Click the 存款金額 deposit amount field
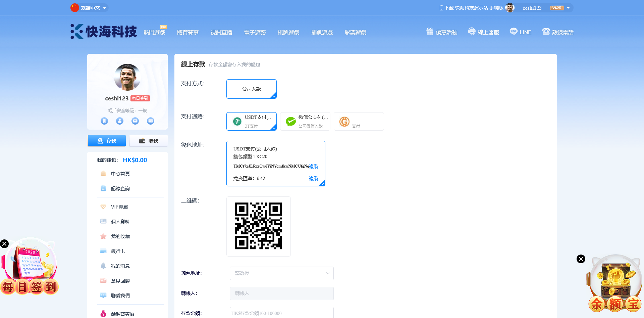This screenshot has width=644, height=318. [281, 313]
